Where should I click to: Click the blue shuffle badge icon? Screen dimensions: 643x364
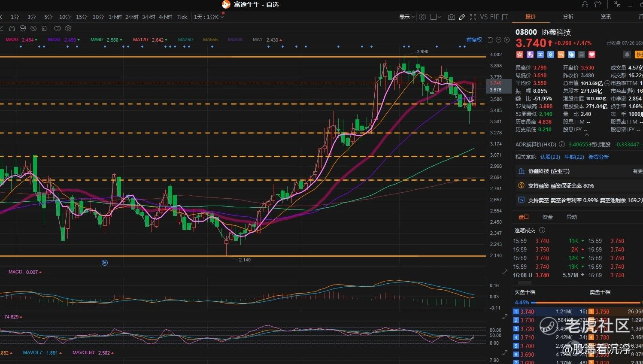coord(540,55)
